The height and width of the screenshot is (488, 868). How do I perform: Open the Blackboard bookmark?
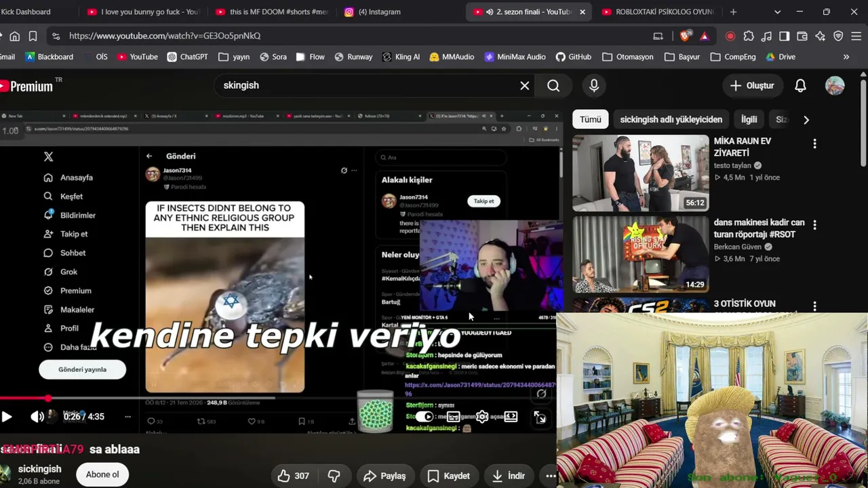pos(49,57)
